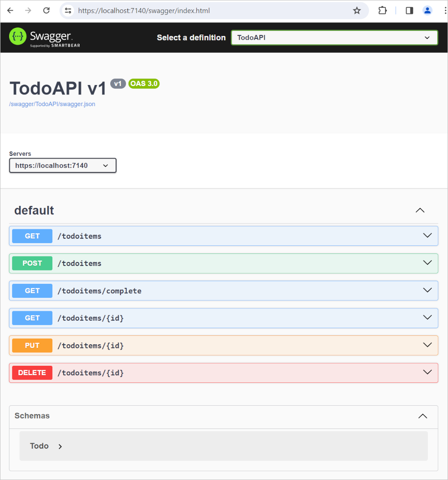
Task: Open the browser extensions puzzle icon
Action: [x=383, y=10]
